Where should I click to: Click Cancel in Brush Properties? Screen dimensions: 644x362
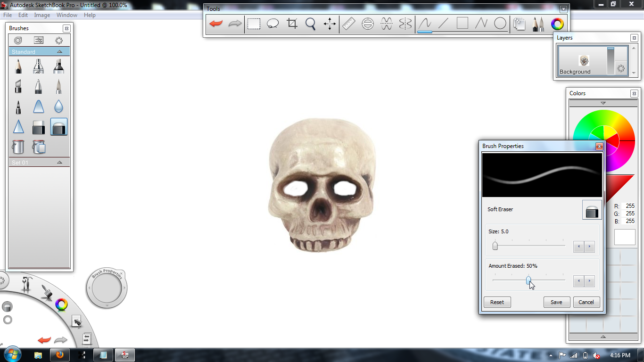pos(586,302)
